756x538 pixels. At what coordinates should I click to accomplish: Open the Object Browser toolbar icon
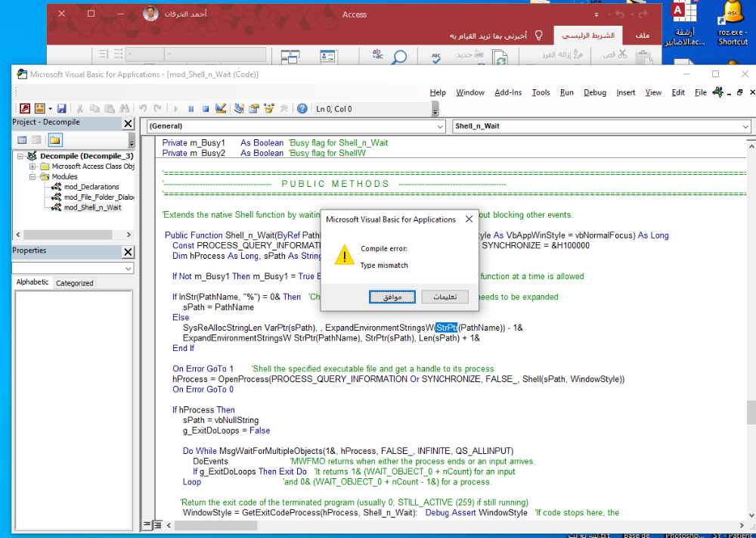coord(269,108)
